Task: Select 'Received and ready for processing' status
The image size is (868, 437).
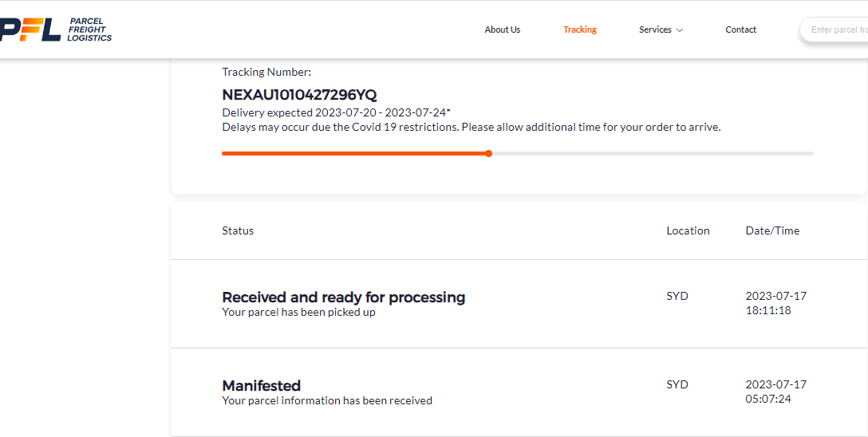Action: (343, 297)
